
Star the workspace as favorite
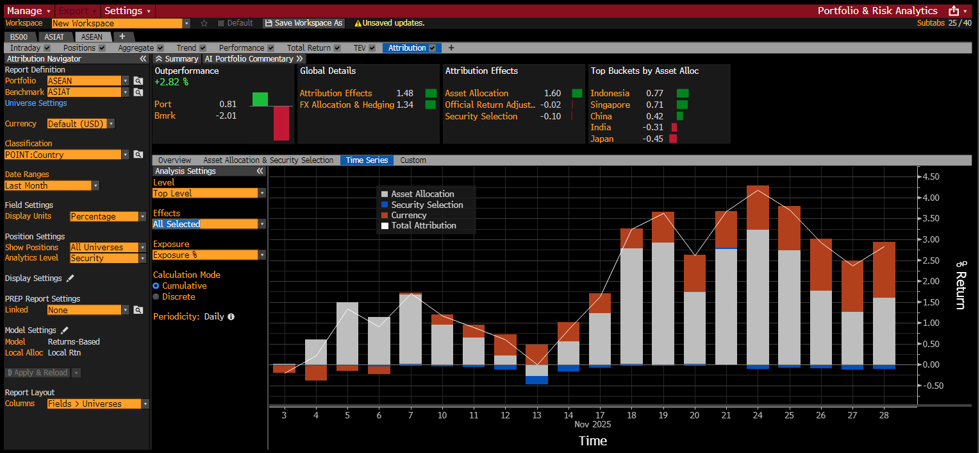pyautogui.click(x=204, y=23)
